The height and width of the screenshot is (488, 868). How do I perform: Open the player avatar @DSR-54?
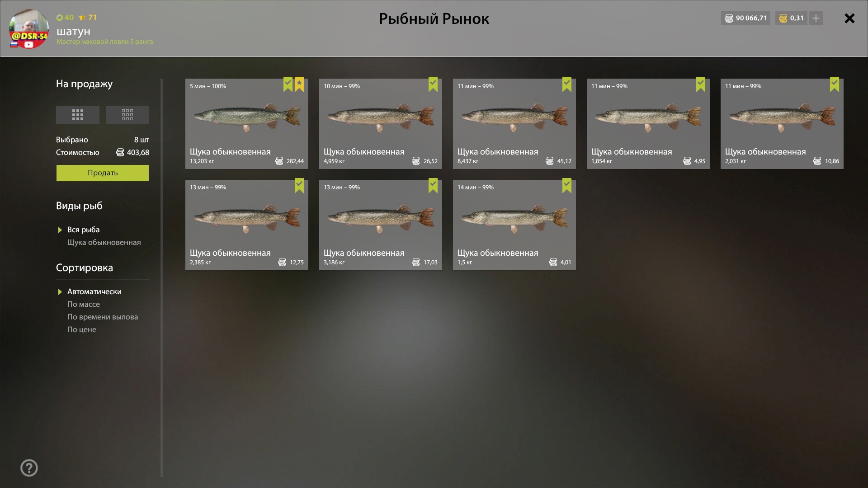coord(29,29)
